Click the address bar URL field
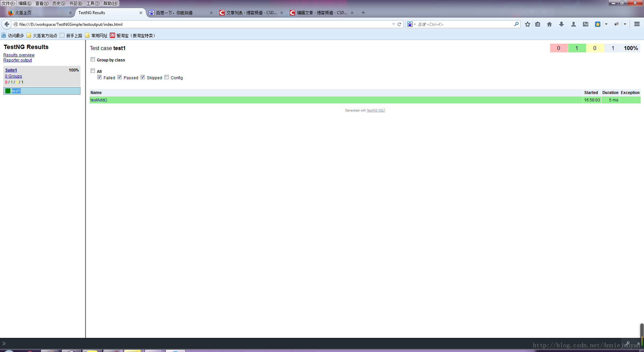 click(205, 24)
